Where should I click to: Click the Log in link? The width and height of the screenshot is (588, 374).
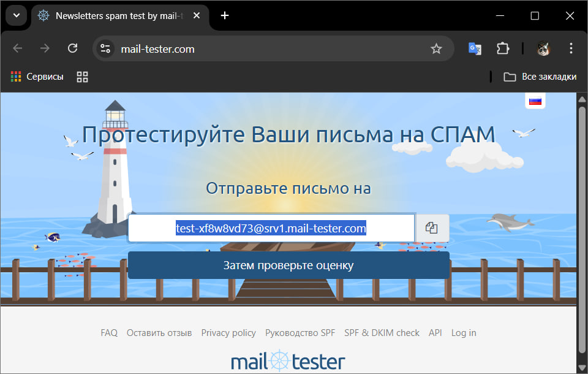(464, 333)
